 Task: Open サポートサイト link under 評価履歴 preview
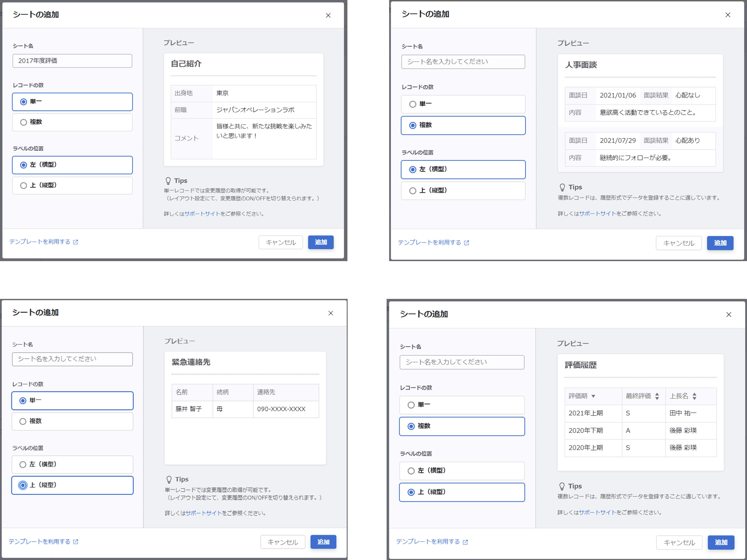[597, 512]
